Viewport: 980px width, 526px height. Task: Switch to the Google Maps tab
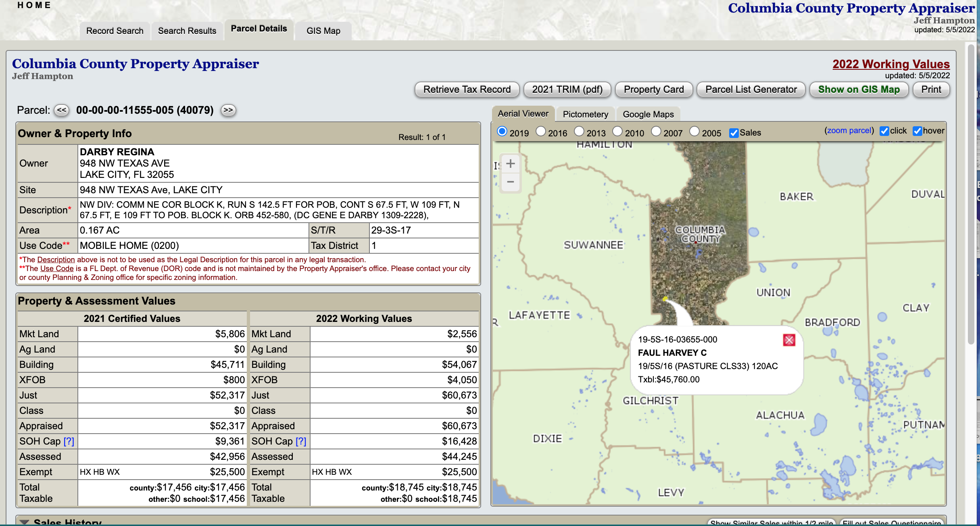coord(648,114)
